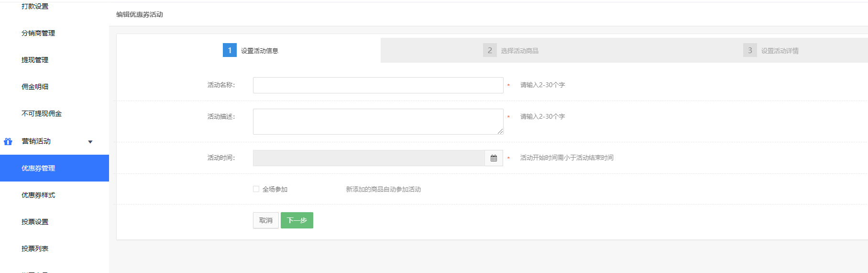Image resolution: width=868 pixels, height=273 pixels.
Task: Open the calendar date picker icon
Action: click(x=494, y=158)
